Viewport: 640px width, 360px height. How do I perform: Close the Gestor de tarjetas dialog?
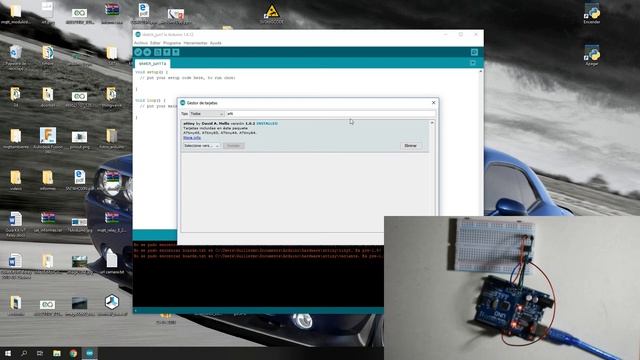(433, 103)
